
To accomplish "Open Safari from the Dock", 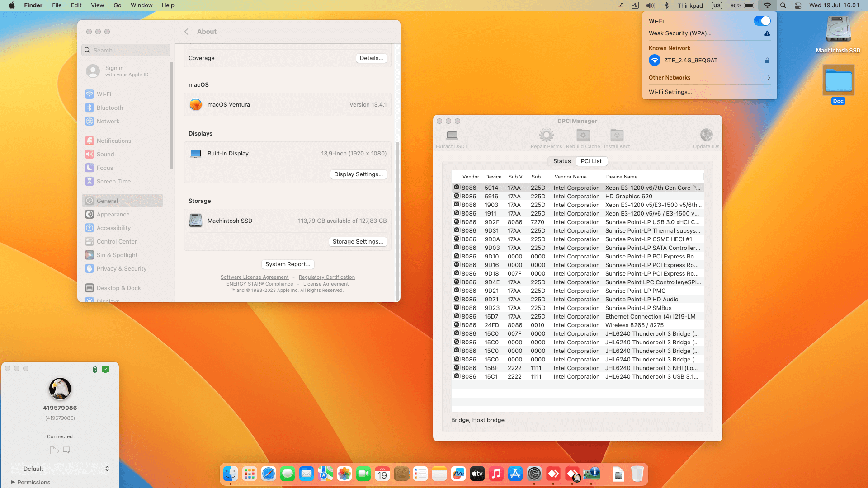I will [x=269, y=474].
